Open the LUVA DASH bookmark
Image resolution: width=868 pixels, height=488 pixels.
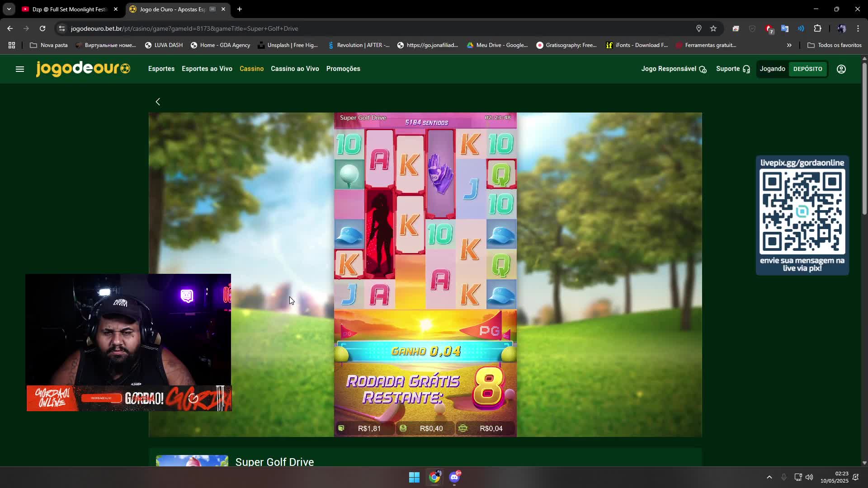coord(164,45)
